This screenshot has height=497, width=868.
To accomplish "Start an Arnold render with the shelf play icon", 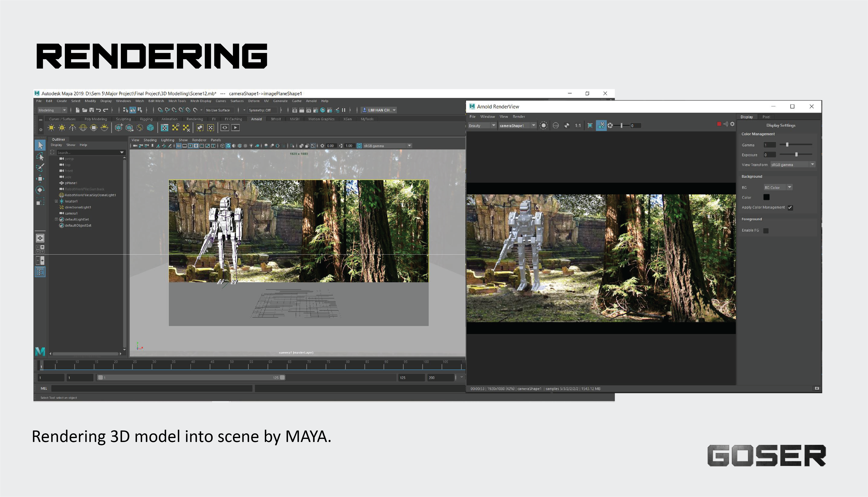I will click(235, 128).
